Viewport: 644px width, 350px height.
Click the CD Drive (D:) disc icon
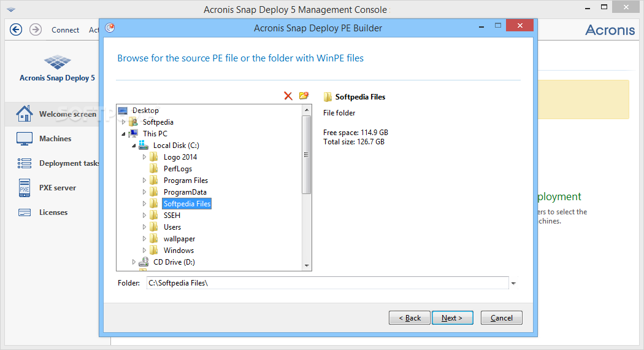[144, 262]
